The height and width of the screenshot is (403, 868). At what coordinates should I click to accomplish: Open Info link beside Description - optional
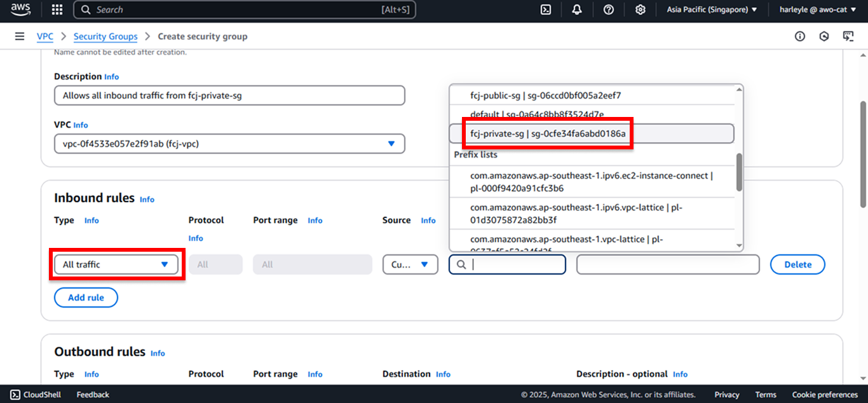[x=680, y=374]
